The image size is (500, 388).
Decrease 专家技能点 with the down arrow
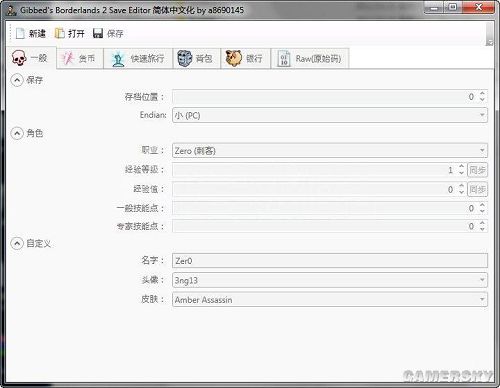tap(482, 229)
